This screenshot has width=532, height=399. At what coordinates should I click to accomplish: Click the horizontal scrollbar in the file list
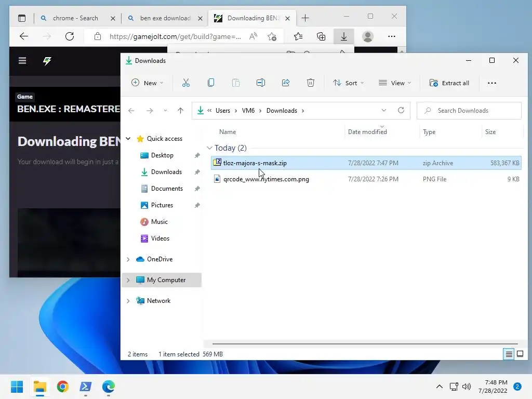pyautogui.click(x=365, y=344)
